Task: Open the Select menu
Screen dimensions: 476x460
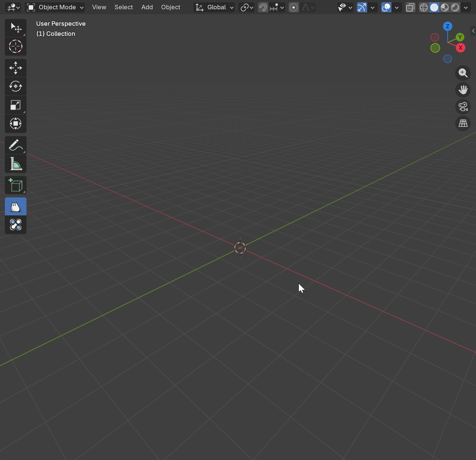Action: pos(123,7)
